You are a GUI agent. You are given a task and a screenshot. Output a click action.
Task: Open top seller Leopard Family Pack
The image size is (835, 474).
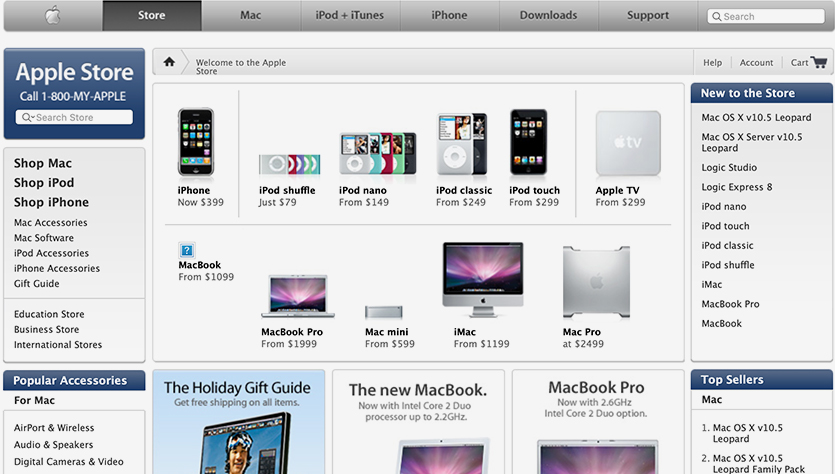coord(758,464)
